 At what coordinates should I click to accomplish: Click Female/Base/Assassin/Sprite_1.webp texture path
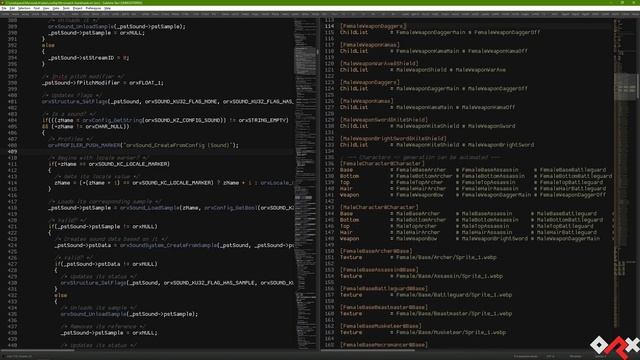click(449, 276)
